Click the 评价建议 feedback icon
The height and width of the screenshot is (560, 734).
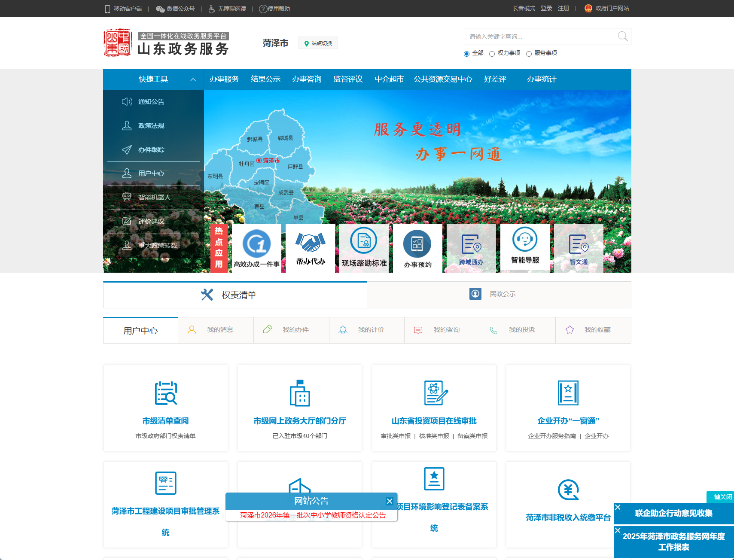coord(127,221)
